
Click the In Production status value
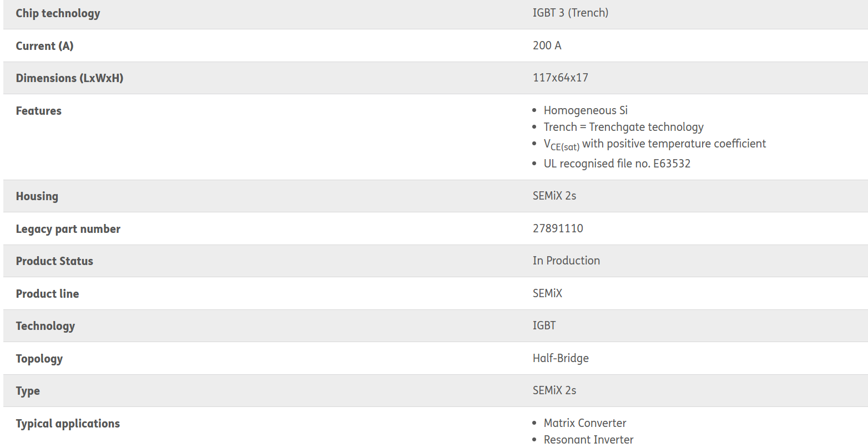pos(566,261)
